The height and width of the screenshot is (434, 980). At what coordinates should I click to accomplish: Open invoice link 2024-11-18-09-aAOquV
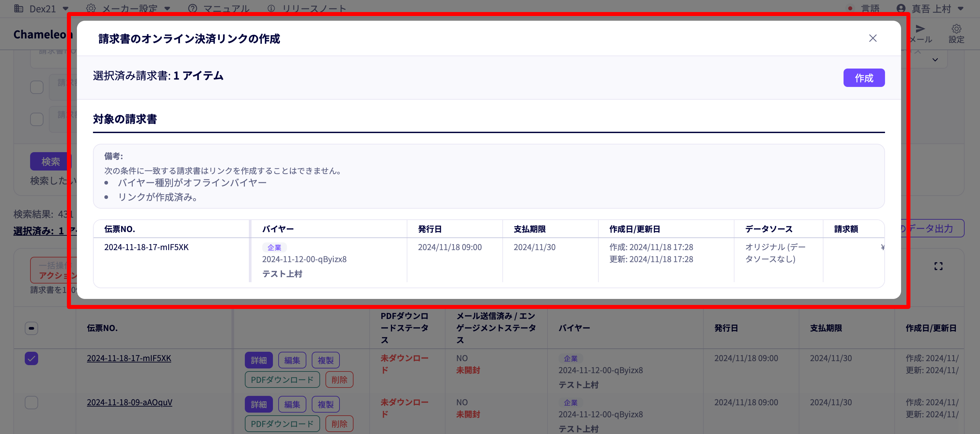point(129,403)
